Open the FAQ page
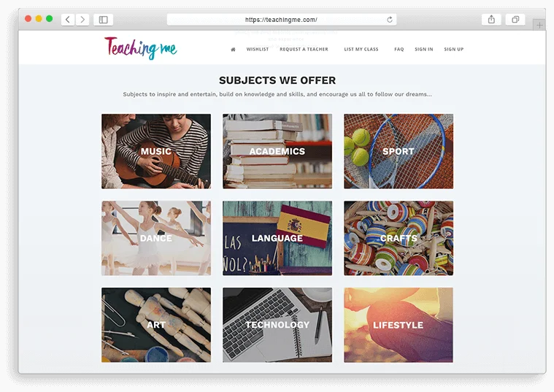Screen dimensions: 554x392 (x=399, y=49)
